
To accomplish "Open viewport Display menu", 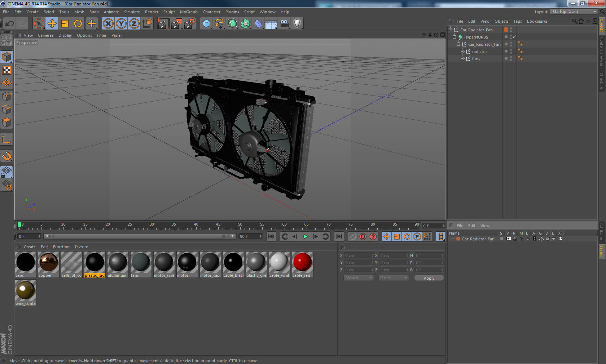I will [65, 35].
